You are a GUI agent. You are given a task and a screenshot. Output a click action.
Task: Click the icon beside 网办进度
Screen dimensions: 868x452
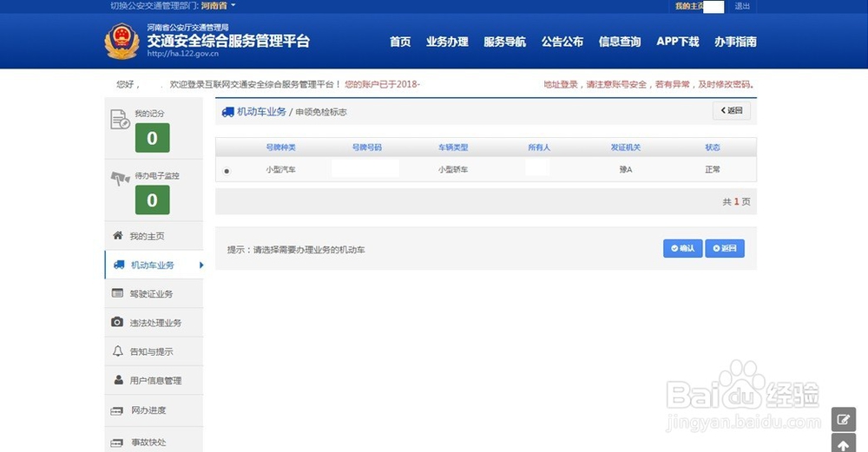pos(117,411)
